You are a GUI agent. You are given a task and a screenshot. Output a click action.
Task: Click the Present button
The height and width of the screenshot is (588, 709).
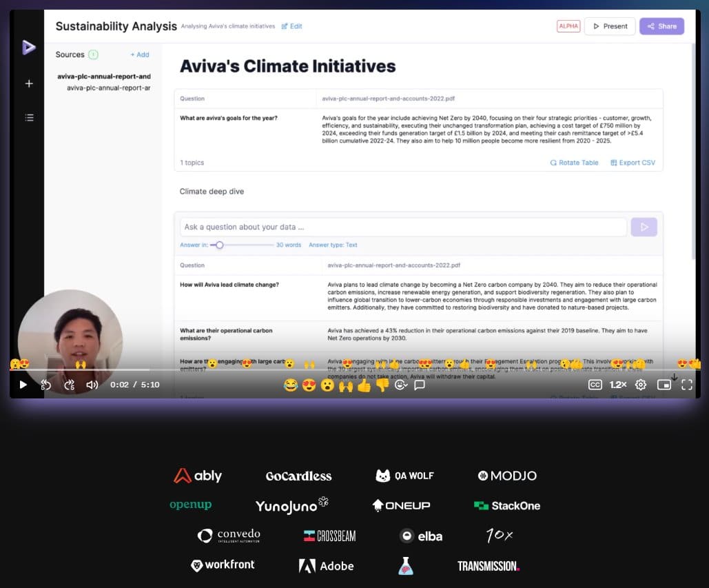pyautogui.click(x=610, y=26)
